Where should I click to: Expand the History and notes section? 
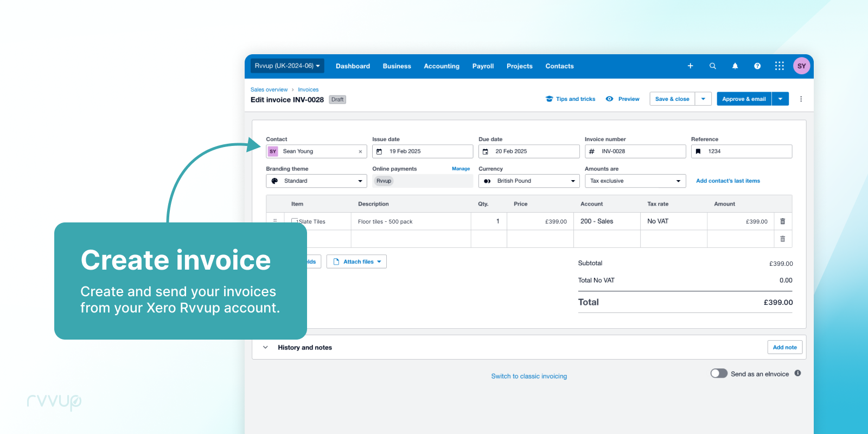(265, 347)
